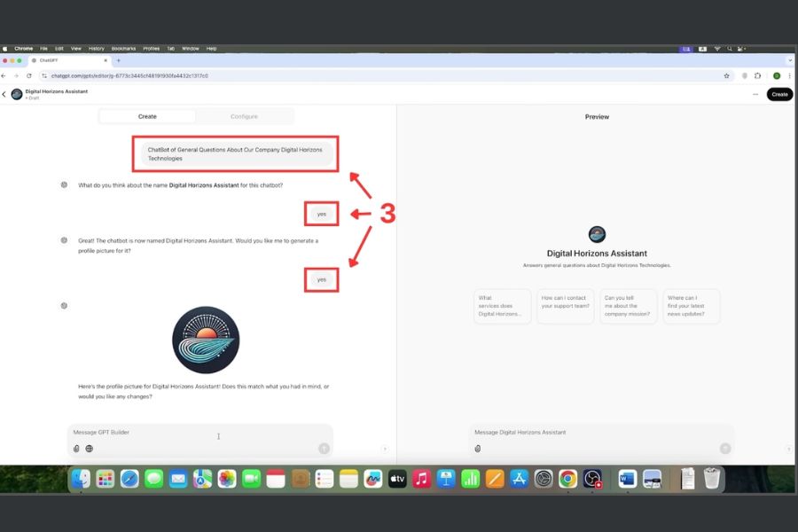Click the send arrow in GPT Builder input

point(325,449)
